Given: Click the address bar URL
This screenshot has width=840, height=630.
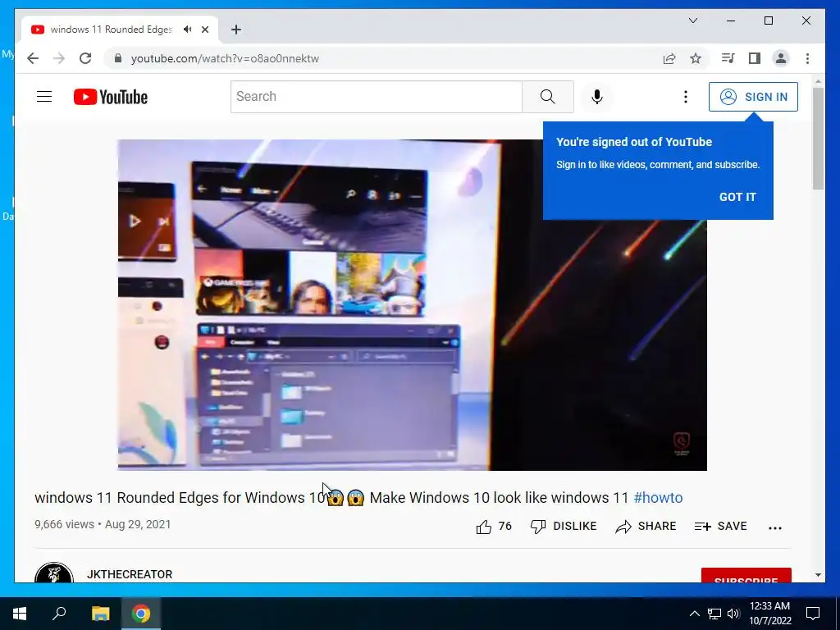Looking at the screenshot, I should [225, 58].
